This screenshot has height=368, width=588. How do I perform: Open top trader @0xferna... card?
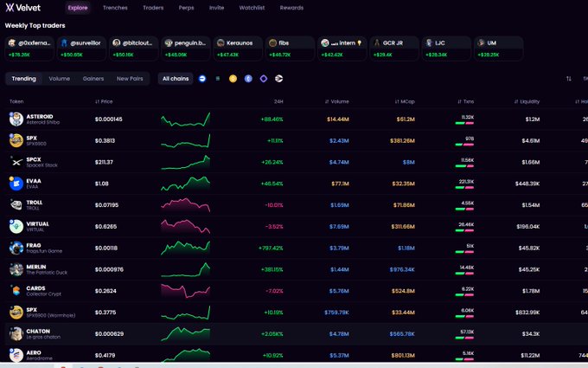click(29, 48)
